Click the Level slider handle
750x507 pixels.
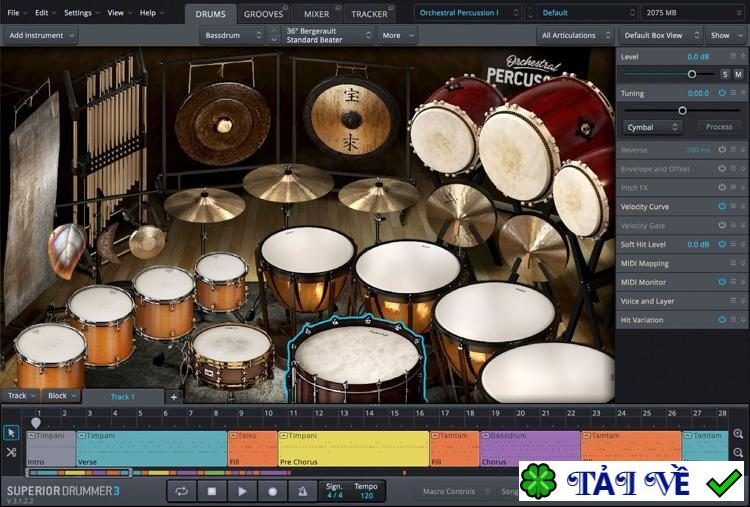(x=691, y=74)
